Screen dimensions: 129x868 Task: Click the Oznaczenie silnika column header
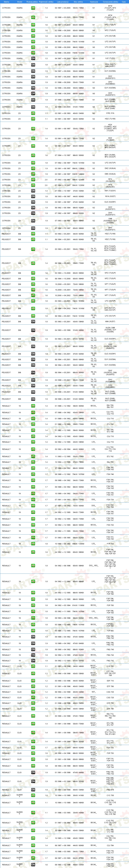110,2
